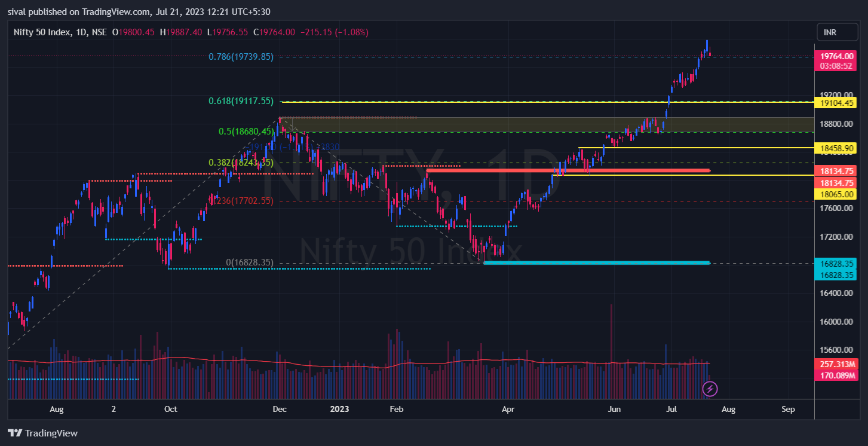Click the Sep label on time axis

pyautogui.click(x=788, y=410)
